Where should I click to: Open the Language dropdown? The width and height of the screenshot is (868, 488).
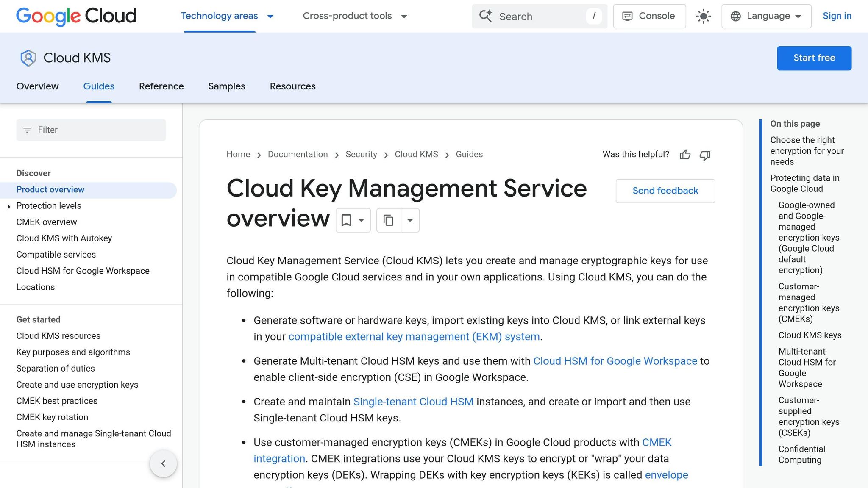pos(766,16)
